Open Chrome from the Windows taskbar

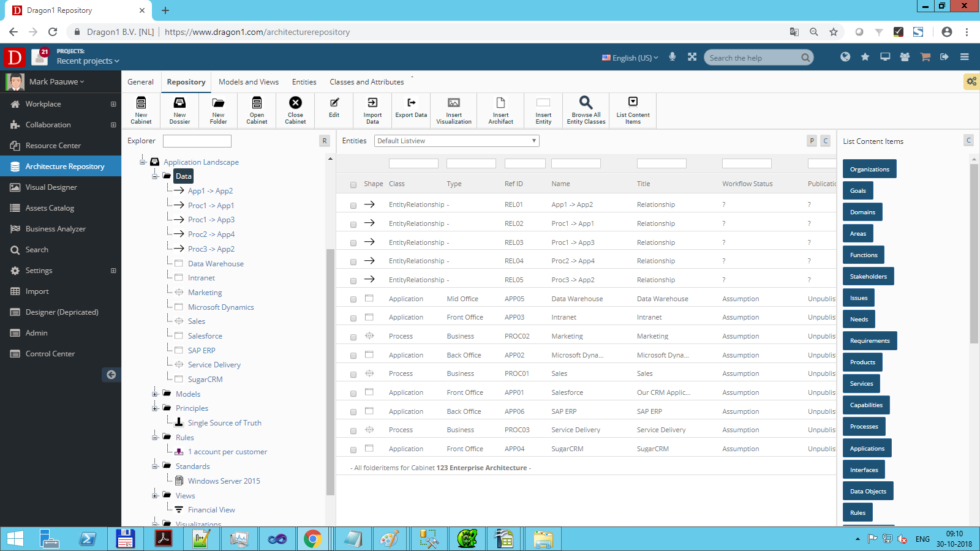313,539
